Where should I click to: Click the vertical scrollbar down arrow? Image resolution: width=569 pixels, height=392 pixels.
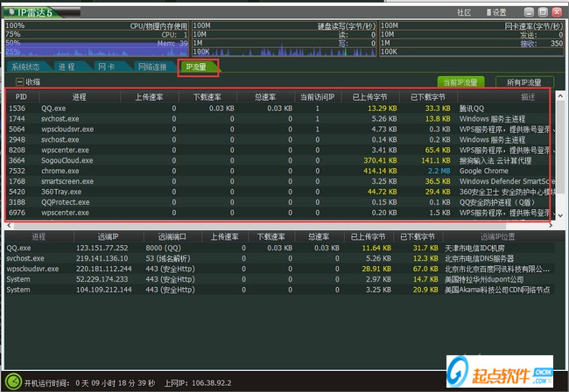tap(560, 215)
